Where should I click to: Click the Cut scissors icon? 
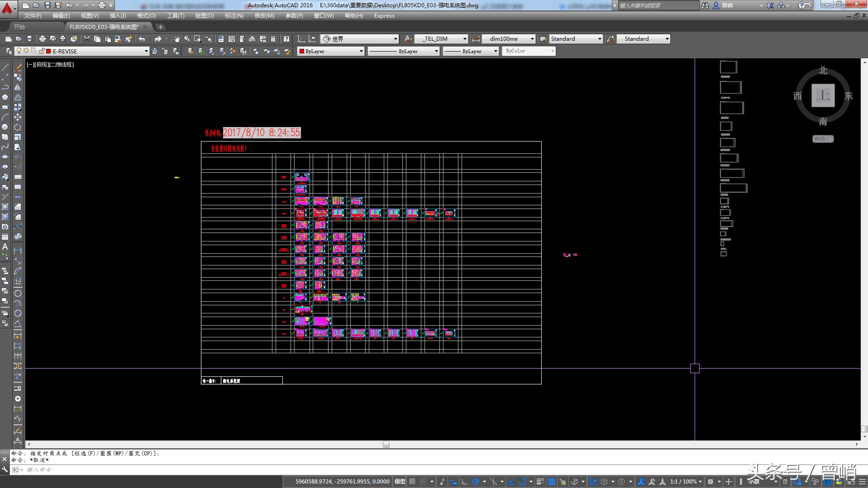pyautogui.click(x=87, y=39)
